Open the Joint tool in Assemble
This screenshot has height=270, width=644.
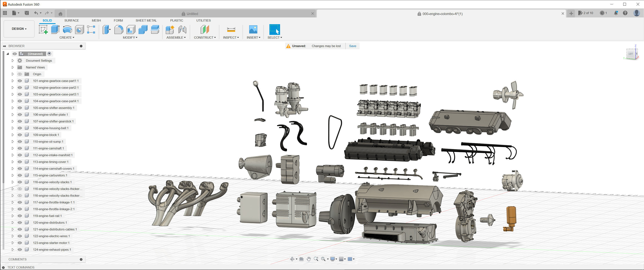click(182, 30)
